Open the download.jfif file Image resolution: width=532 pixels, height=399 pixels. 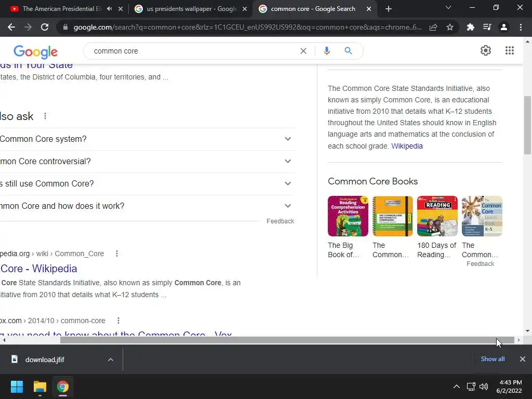[x=45, y=360]
